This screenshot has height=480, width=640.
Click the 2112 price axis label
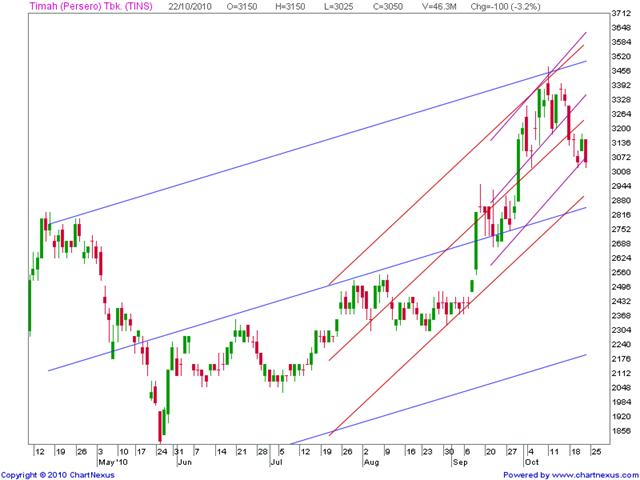(621, 373)
